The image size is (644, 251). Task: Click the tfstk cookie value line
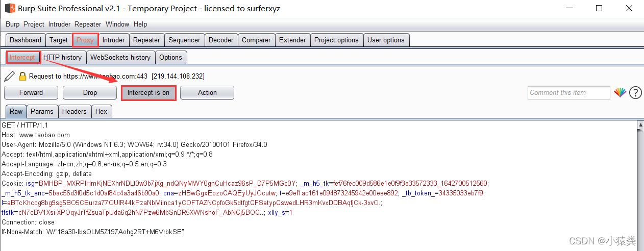point(133,213)
